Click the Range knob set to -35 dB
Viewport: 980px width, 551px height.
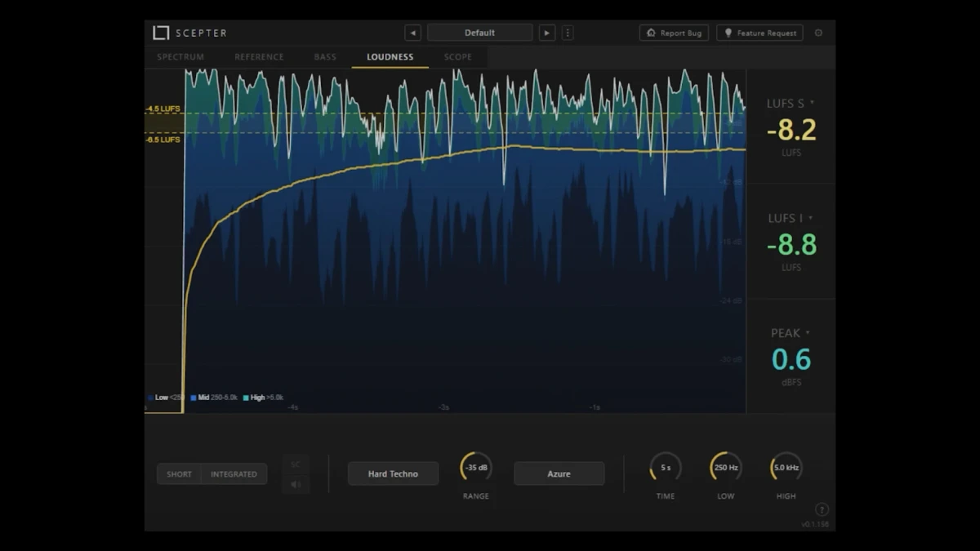point(476,467)
